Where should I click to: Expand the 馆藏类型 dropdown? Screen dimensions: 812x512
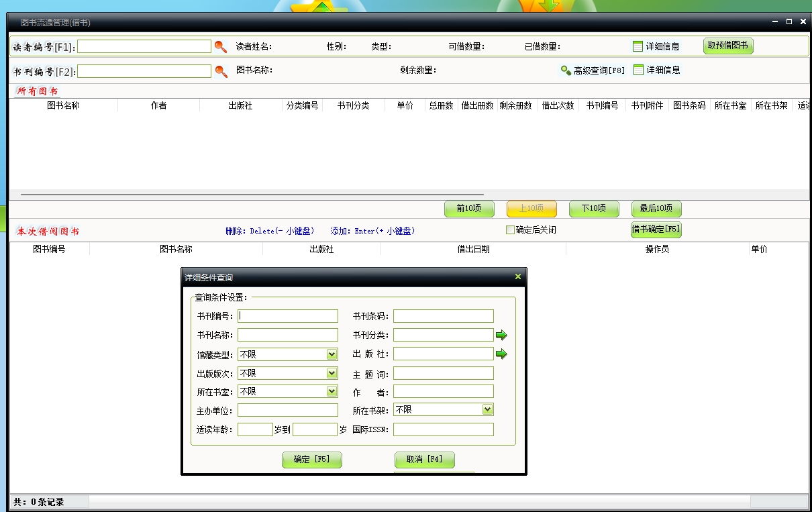tap(332, 354)
